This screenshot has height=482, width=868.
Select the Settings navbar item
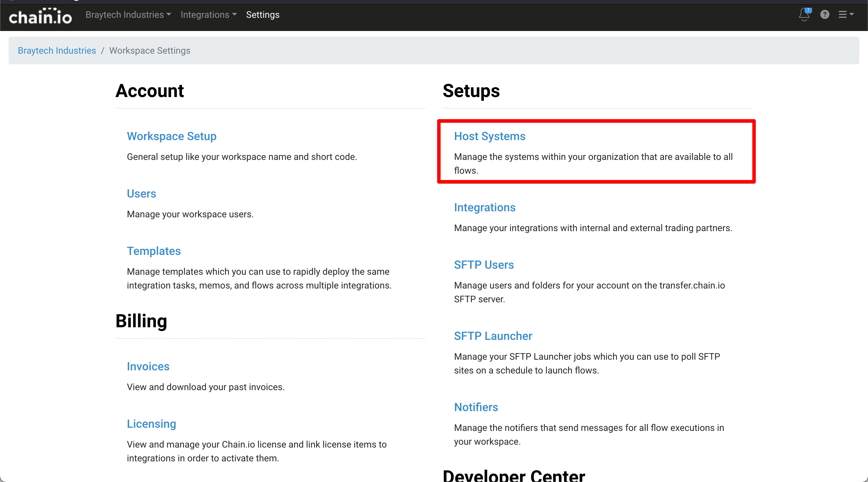pos(262,14)
